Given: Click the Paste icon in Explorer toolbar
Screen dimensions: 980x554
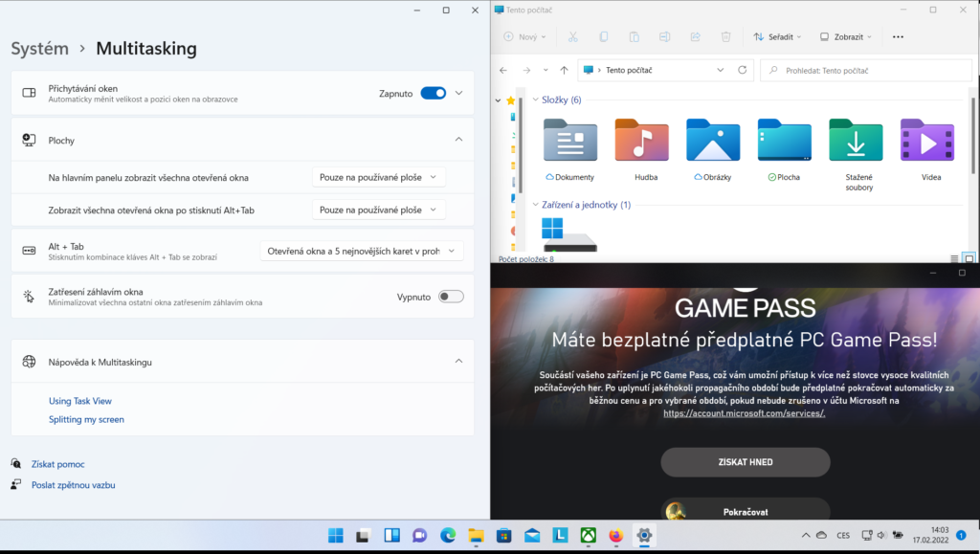Looking at the screenshot, I should pos(635,37).
